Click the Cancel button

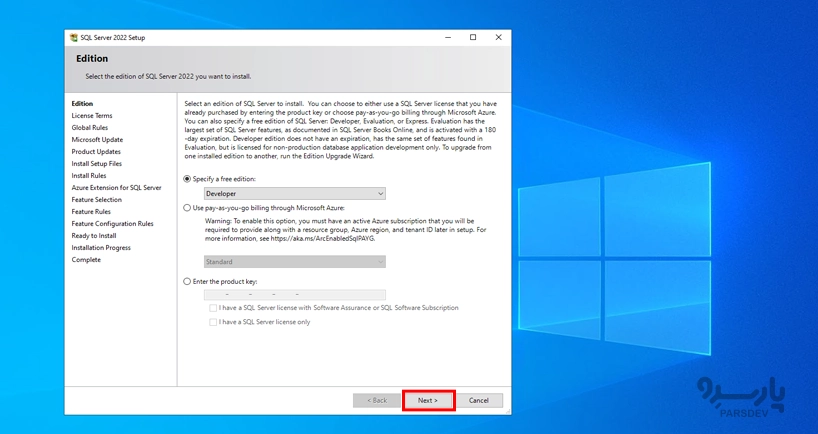click(479, 400)
